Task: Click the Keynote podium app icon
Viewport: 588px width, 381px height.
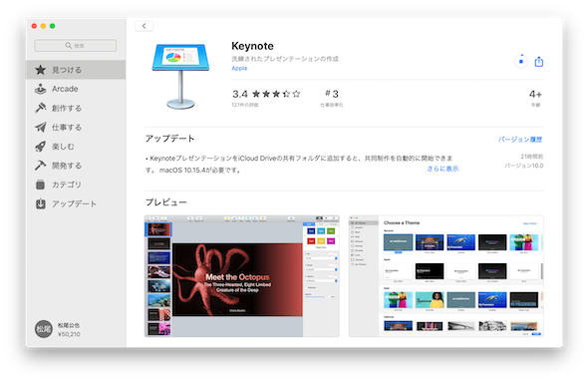Action: (180, 76)
